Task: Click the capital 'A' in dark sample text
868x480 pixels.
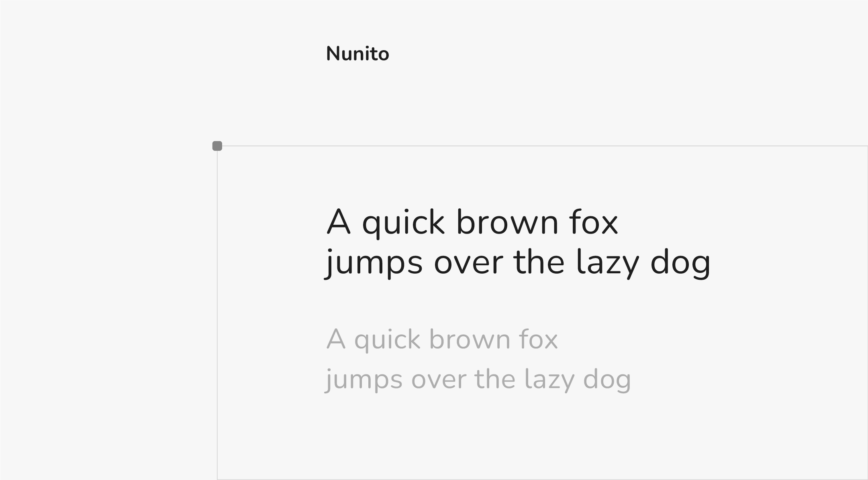Action: click(338, 222)
